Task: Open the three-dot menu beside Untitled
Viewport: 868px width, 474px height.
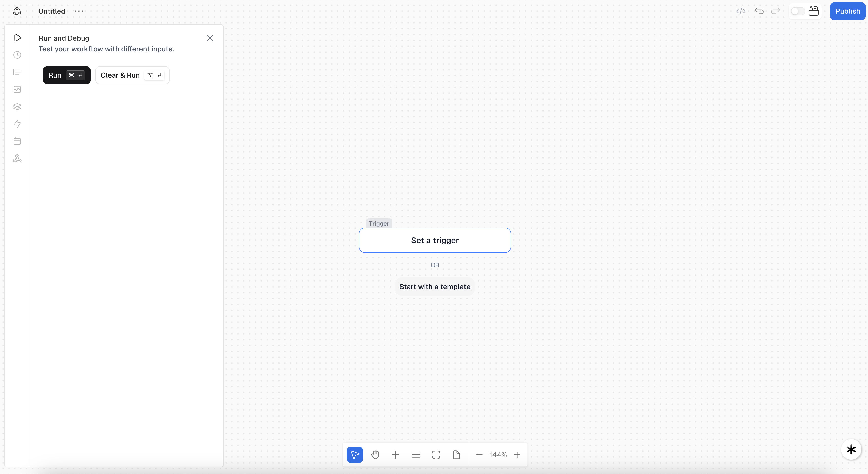Action: pos(79,11)
